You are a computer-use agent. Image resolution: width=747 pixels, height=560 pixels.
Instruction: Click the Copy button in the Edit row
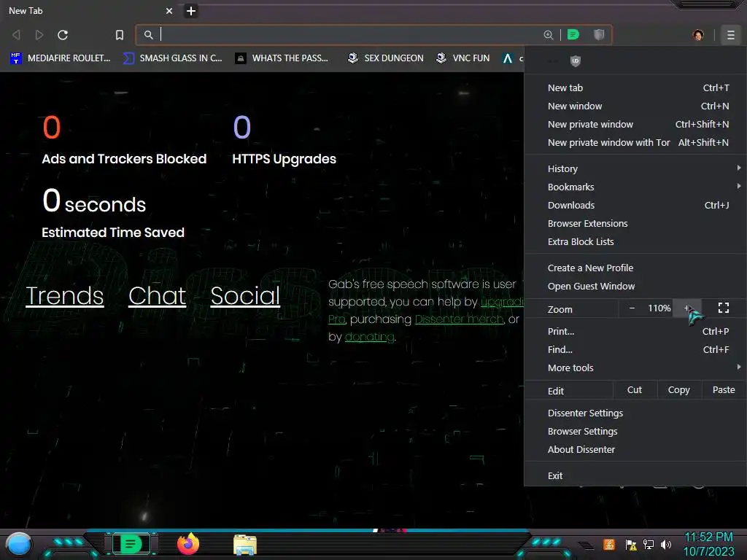pos(679,390)
